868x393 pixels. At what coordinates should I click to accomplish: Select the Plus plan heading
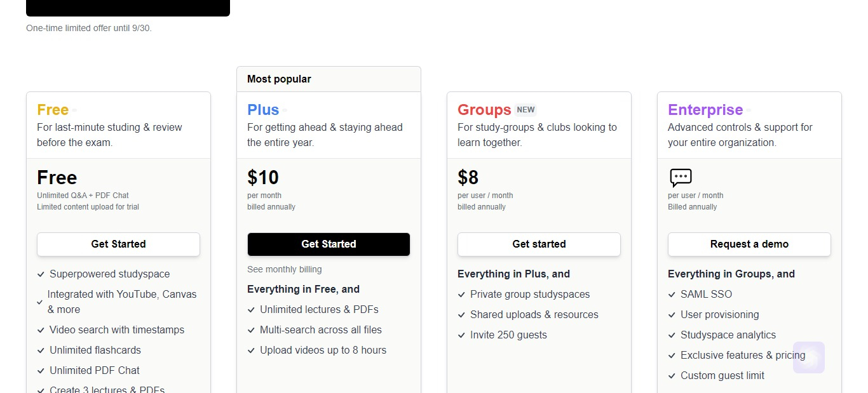[263, 110]
